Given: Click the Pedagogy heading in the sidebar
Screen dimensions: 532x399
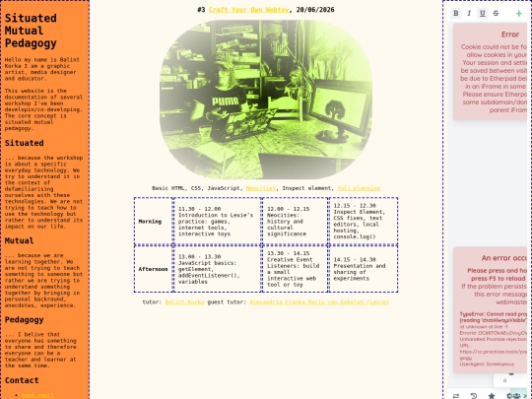Looking at the screenshot, I should pos(24,319).
